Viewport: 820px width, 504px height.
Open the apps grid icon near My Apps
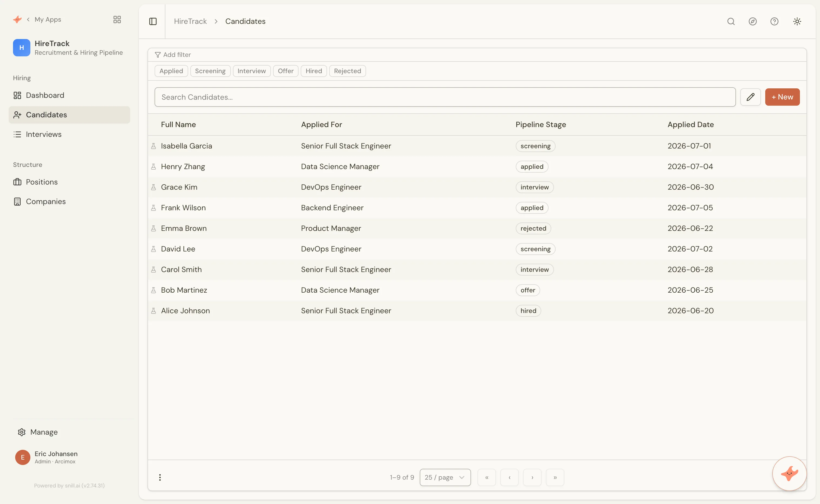coord(117,19)
